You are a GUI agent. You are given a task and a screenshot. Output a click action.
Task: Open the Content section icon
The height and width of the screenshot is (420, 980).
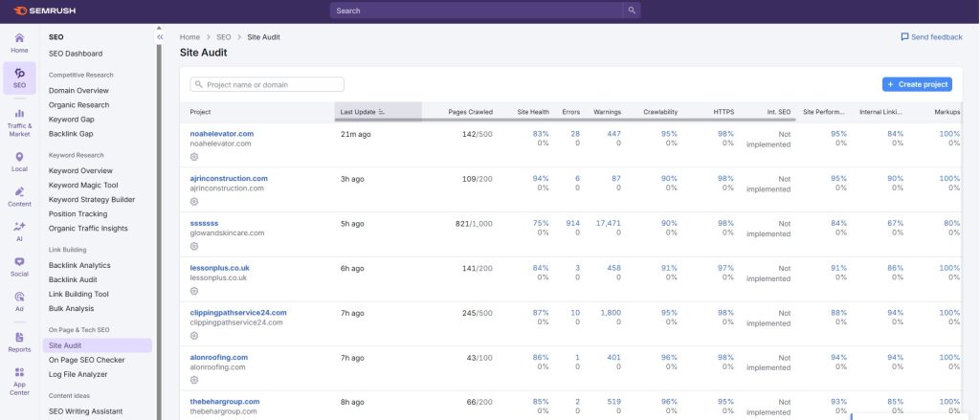[19, 194]
